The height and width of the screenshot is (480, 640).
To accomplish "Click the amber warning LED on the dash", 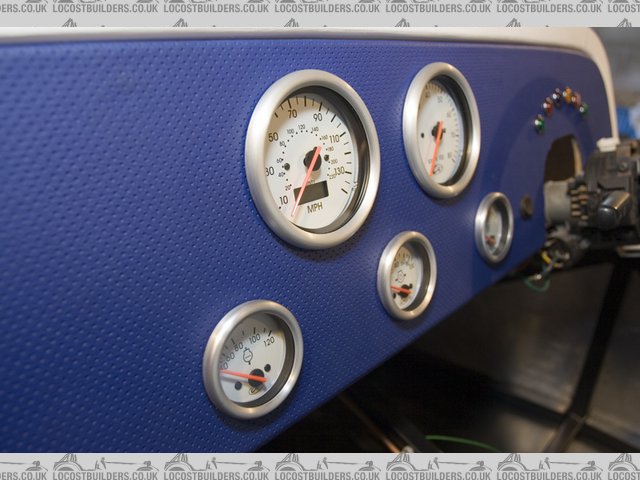I will coord(568,96).
